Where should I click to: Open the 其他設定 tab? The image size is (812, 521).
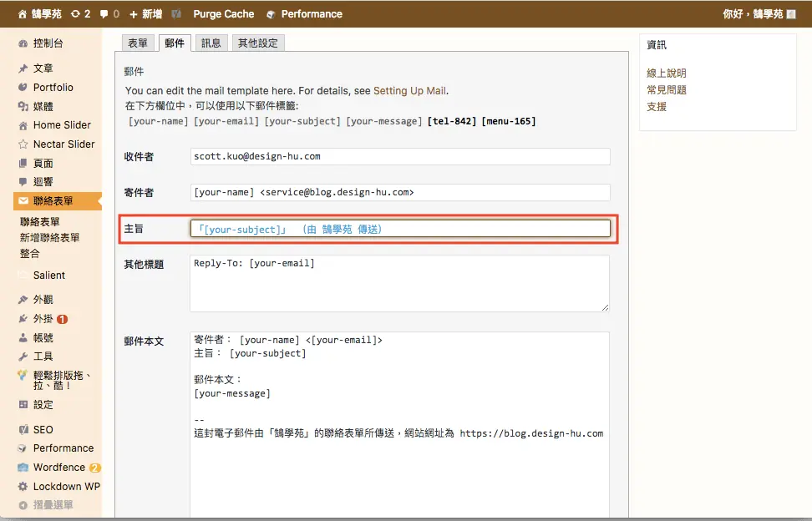pyautogui.click(x=258, y=43)
